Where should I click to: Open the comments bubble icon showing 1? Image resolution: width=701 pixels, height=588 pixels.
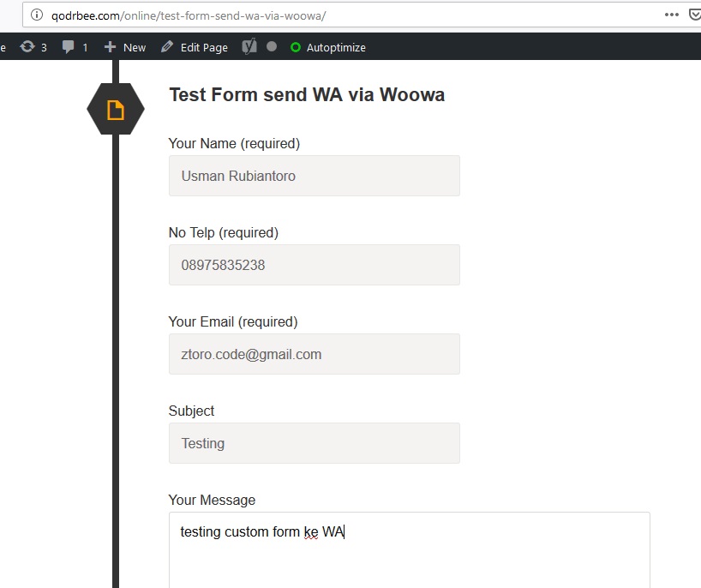tap(68, 47)
